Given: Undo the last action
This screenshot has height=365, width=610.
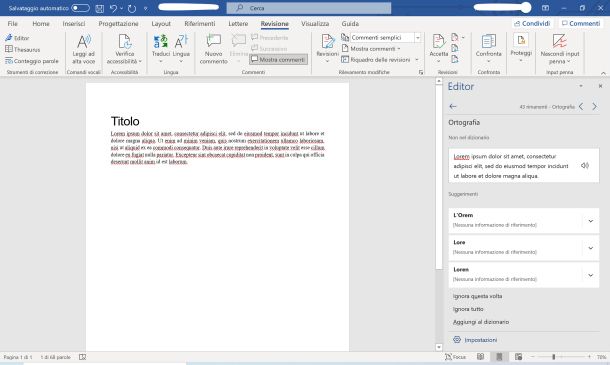Looking at the screenshot, I should (113, 8).
